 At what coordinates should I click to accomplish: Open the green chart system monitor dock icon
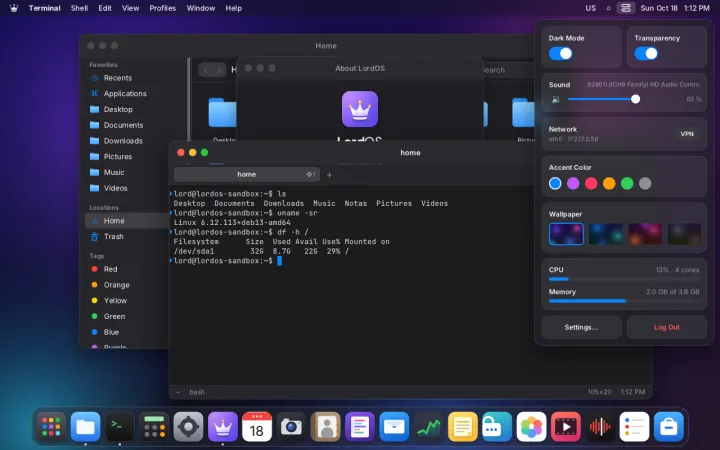coord(428,427)
